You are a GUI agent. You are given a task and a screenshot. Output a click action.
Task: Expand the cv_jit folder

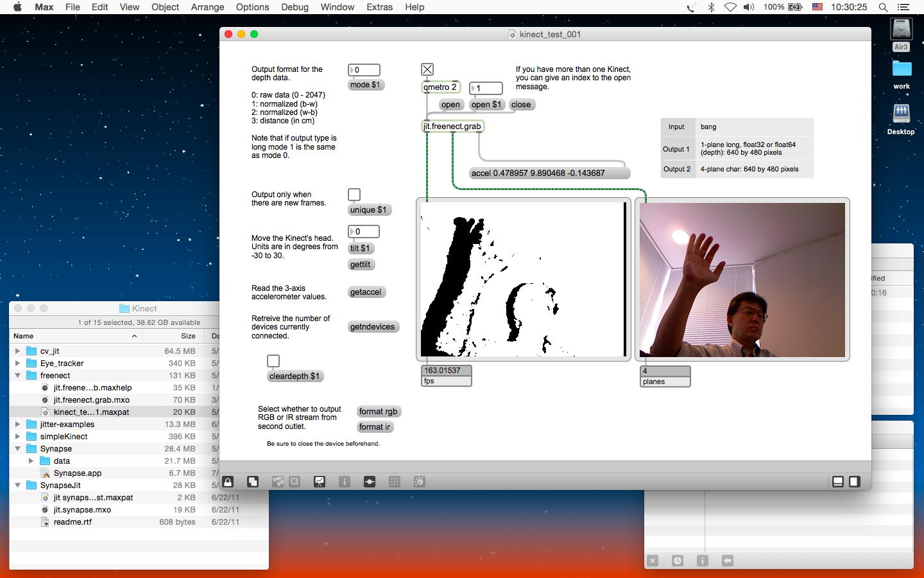pyautogui.click(x=18, y=351)
